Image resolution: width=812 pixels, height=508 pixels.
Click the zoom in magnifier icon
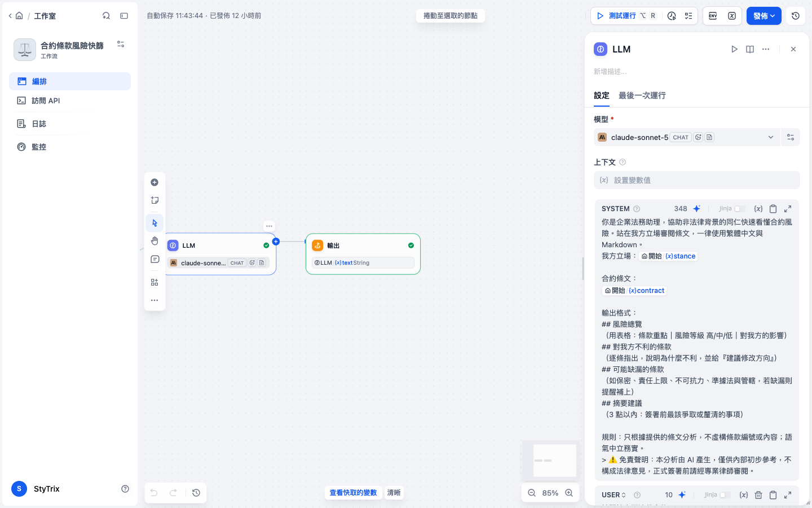point(570,493)
